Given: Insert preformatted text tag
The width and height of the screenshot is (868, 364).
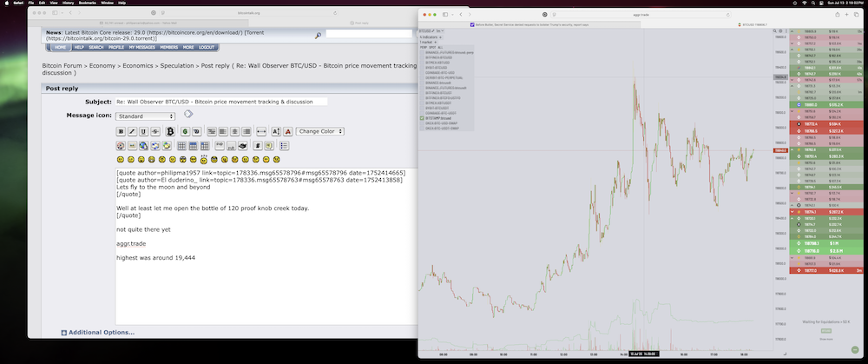Looking at the screenshot, I should pyautogui.click(x=212, y=131).
